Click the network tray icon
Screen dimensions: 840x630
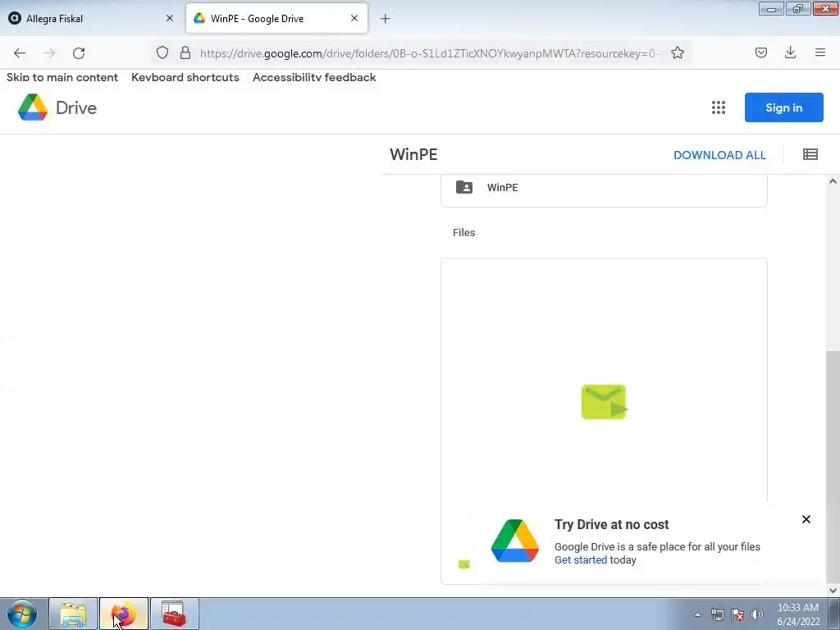tap(717, 614)
